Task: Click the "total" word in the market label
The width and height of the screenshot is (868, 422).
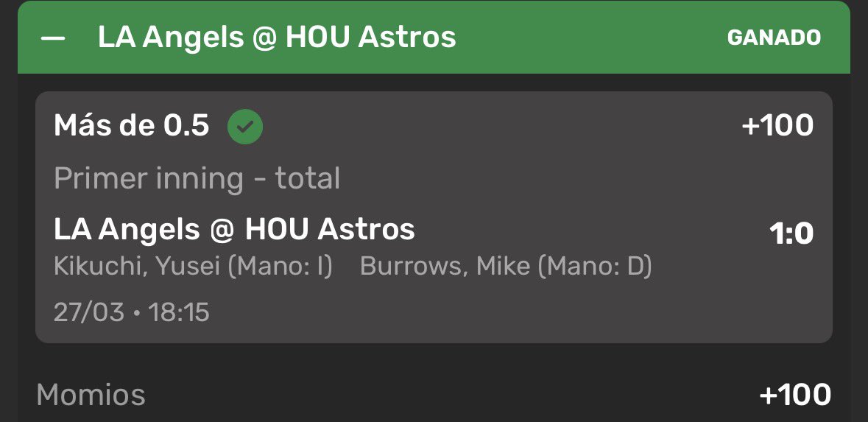Action: (x=308, y=178)
